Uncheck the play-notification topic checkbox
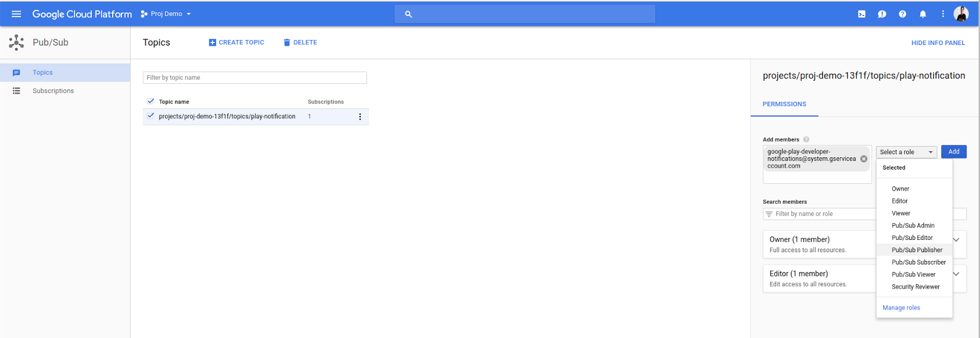The width and height of the screenshot is (980, 338). point(150,116)
